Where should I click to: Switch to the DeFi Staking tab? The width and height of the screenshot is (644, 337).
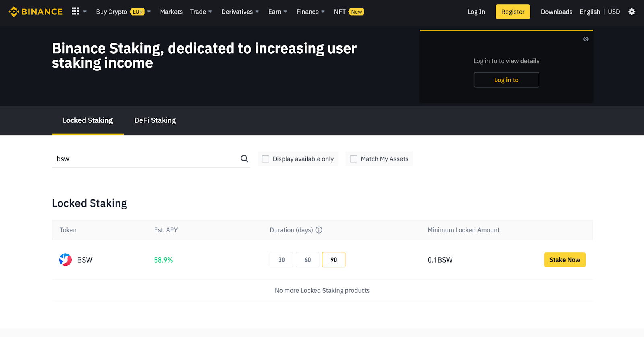point(155,120)
